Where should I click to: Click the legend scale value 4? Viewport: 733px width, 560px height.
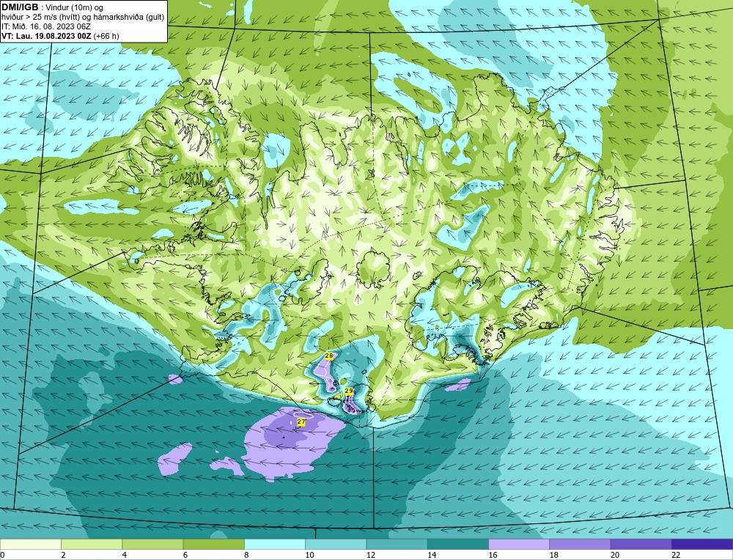(125, 555)
